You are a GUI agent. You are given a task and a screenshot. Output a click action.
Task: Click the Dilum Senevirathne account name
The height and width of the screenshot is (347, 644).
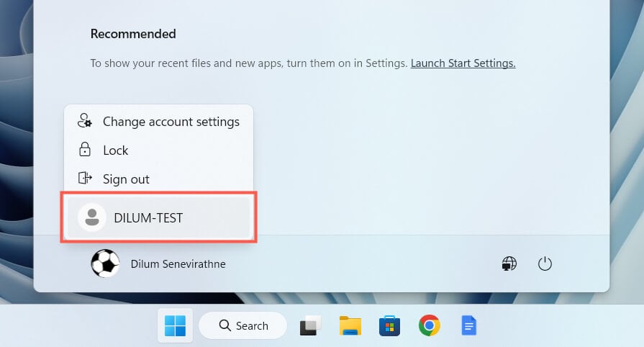178,264
